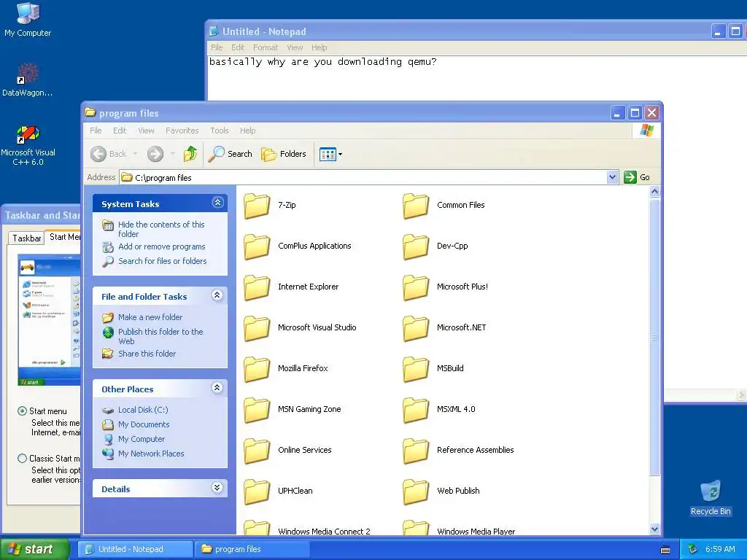Select the Internet Explorer folder
747x560 pixels.
(291, 287)
